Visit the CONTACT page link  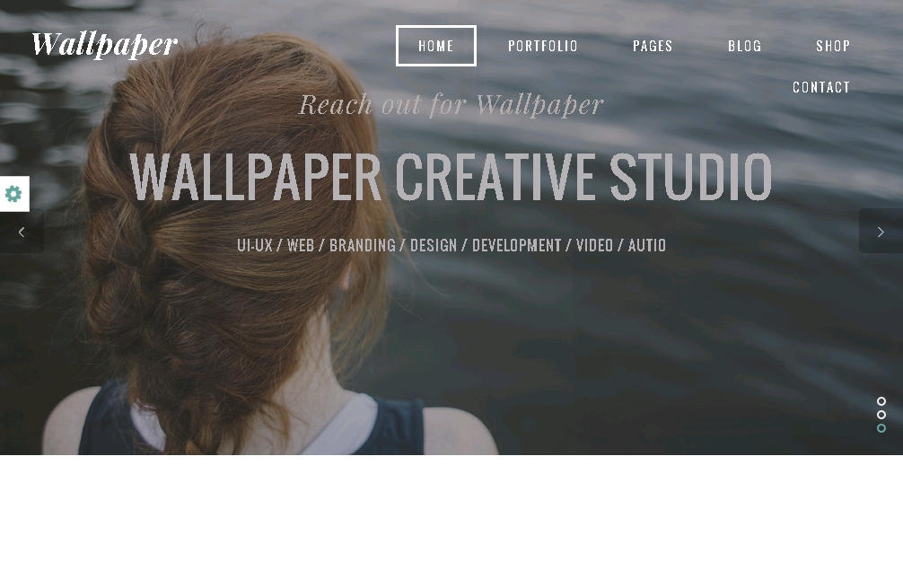[x=821, y=88]
